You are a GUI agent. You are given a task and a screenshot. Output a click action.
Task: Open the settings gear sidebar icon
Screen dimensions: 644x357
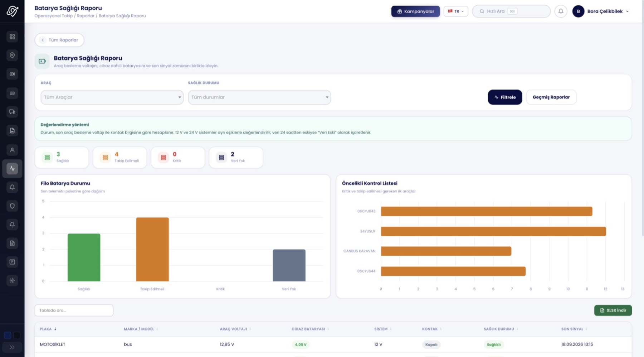point(12,280)
